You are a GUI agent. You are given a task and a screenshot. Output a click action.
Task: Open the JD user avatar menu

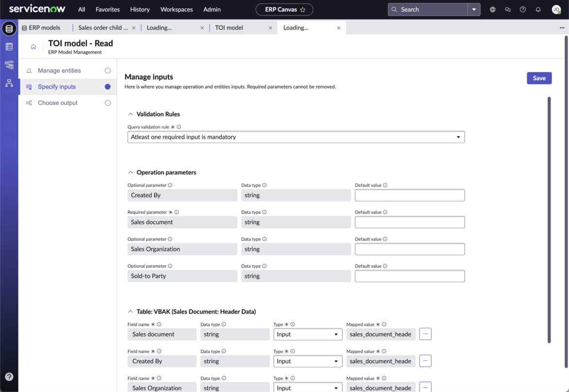point(556,9)
